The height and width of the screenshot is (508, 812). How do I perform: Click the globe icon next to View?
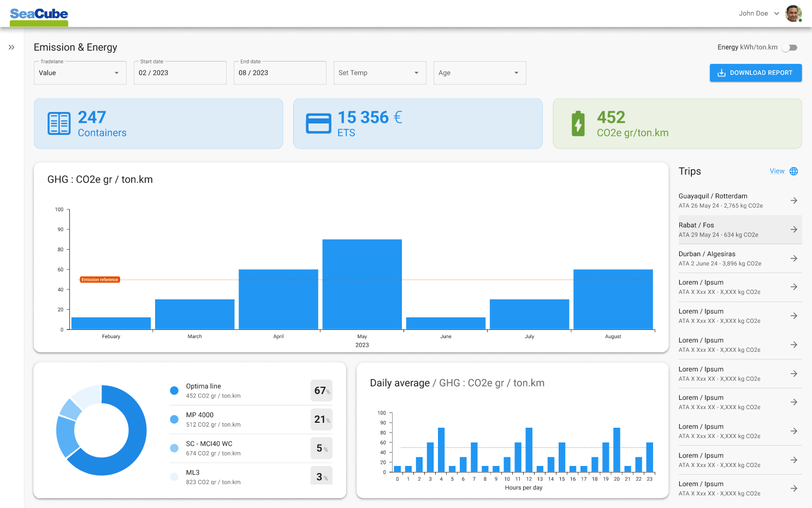[794, 171]
